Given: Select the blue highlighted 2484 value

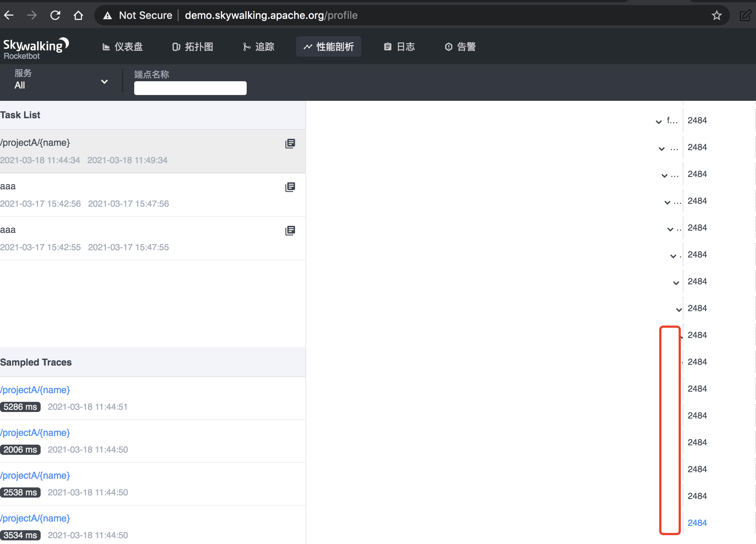Looking at the screenshot, I should coord(697,523).
